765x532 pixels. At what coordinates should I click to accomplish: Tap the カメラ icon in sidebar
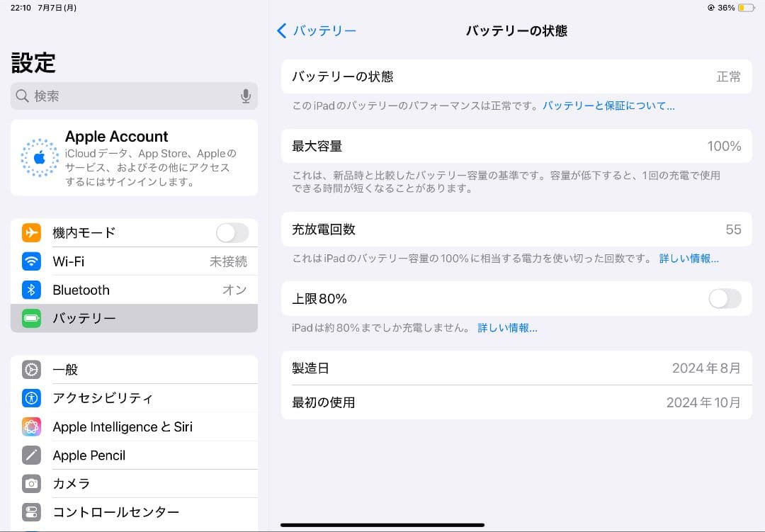[31, 483]
